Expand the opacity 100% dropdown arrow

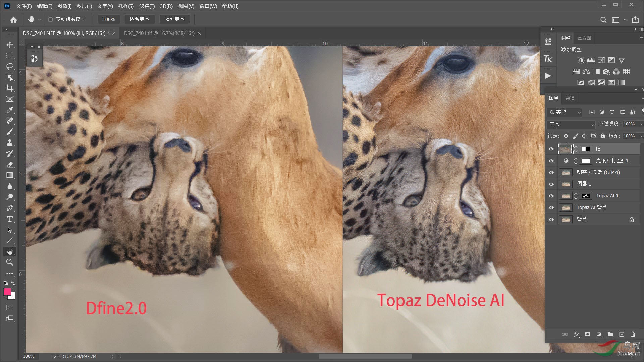click(x=642, y=124)
